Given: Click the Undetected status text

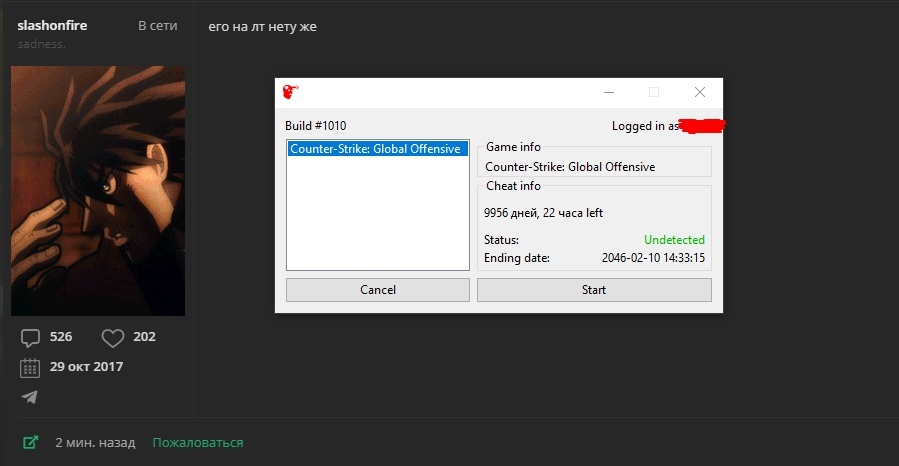Looking at the screenshot, I should click(x=674, y=240).
